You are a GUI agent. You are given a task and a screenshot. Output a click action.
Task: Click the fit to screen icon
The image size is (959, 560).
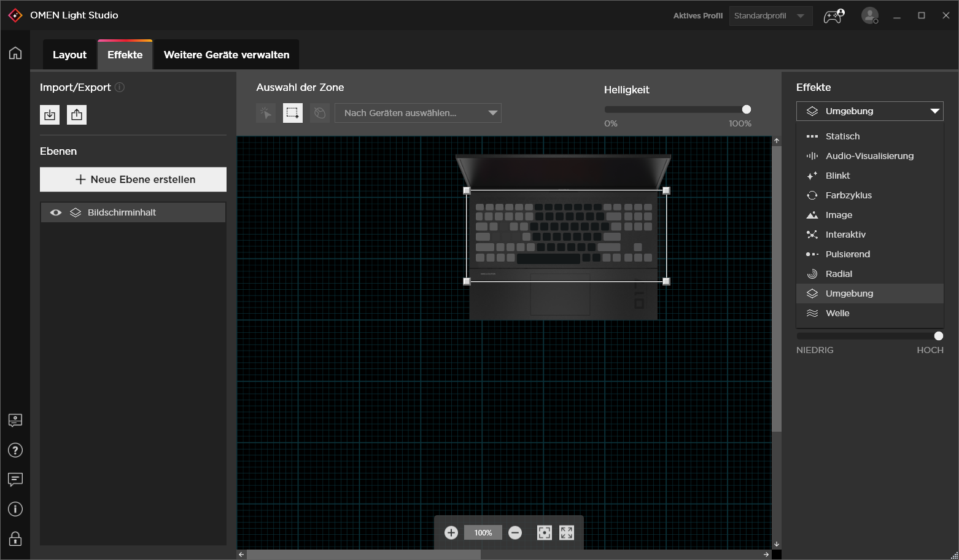tap(545, 533)
